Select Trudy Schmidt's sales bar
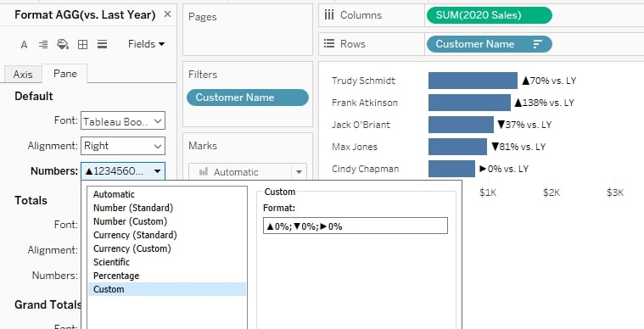Screen dimensions: 644x329 tap(473, 81)
